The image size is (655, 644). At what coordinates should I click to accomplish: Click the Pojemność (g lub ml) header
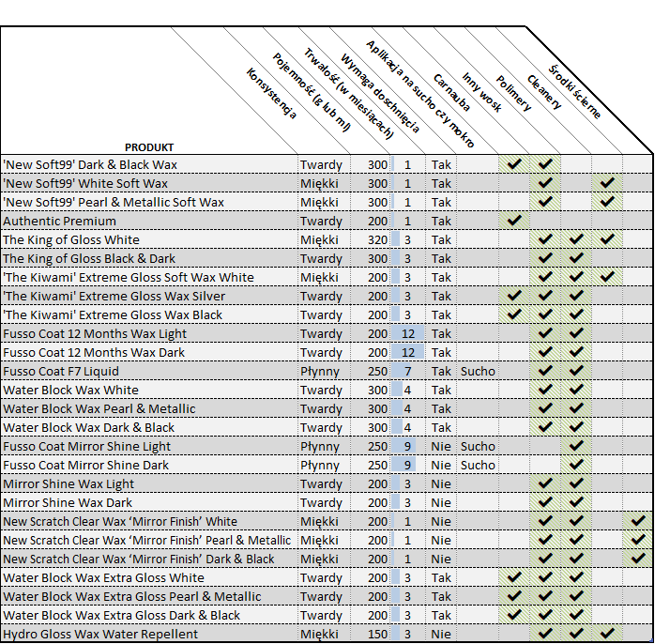tap(312, 92)
